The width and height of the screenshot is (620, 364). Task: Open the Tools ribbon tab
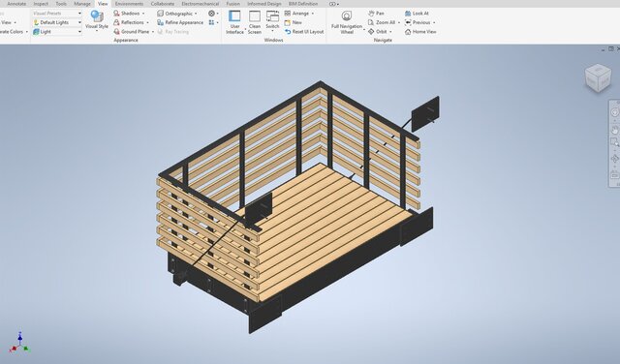pos(61,4)
